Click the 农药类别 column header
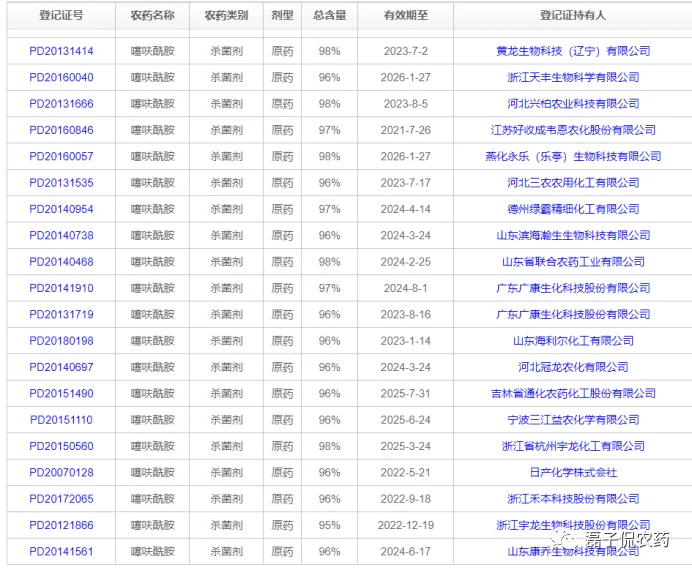 click(x=226, y=15)
